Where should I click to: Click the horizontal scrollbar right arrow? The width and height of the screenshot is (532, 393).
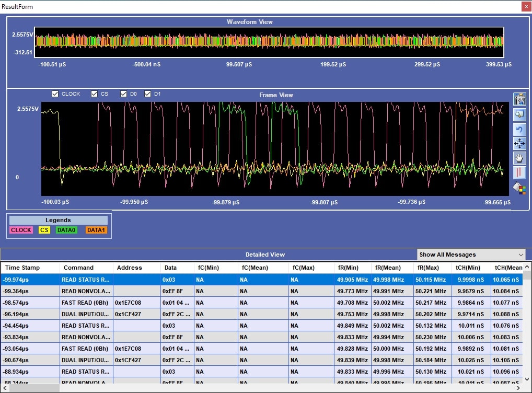click(x=518, y=388)
